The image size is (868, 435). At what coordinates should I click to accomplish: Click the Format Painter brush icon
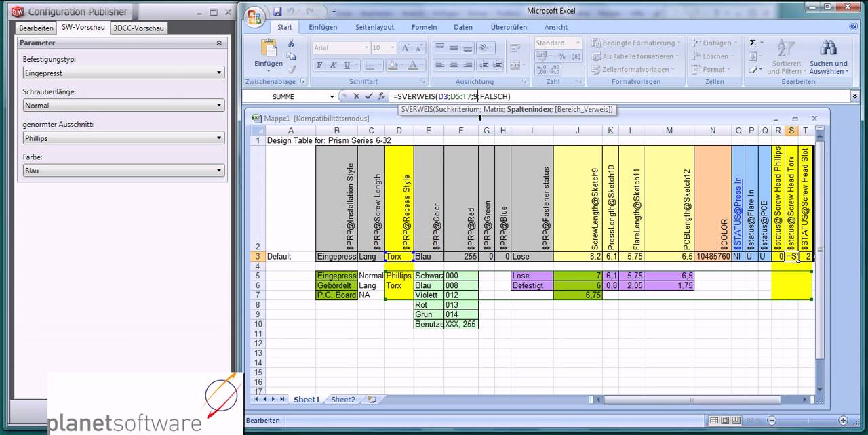point(291,68)
